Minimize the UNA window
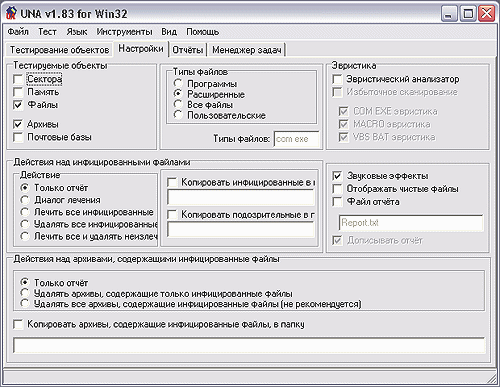Viewport: 500px width, 387px height. 449,14
